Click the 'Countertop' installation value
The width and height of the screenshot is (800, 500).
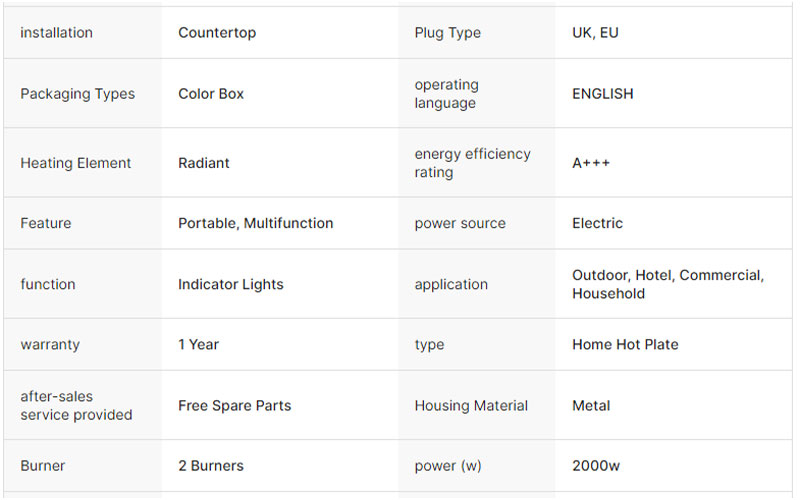coord(217,33)
